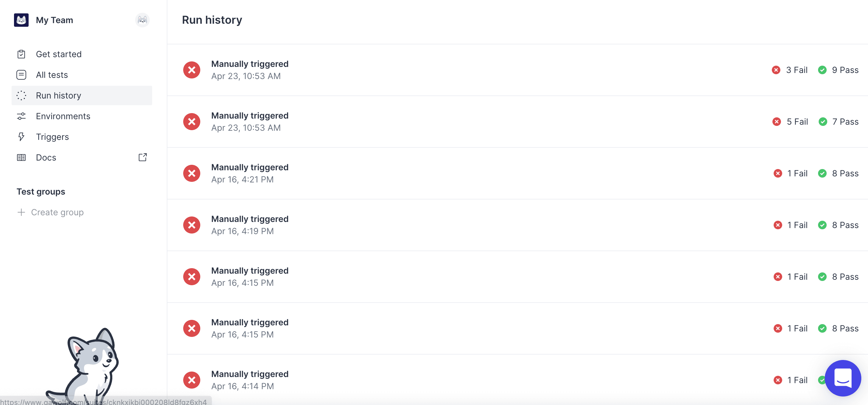Open the user avatar menu
868x405 pixels.
coord(142,20)
